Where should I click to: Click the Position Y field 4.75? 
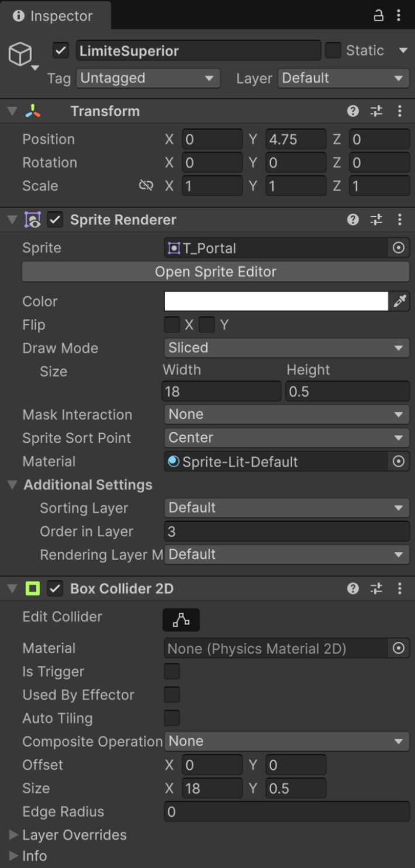point(296,140)
